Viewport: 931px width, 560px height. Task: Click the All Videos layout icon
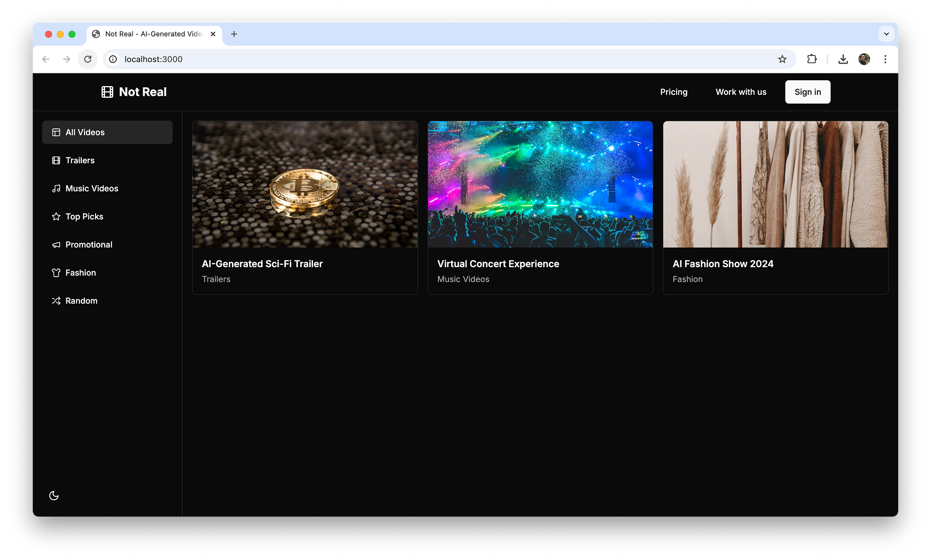tap(56, 132)
